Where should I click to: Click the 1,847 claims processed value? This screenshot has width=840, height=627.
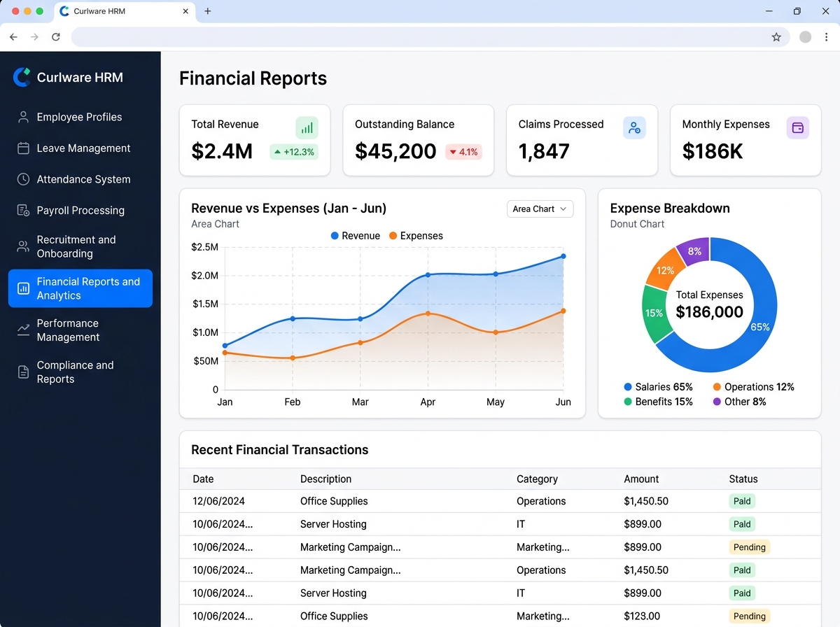point(544,151)
